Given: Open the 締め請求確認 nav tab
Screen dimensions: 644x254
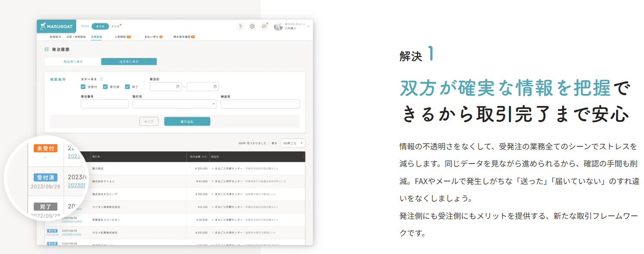Looking at the screenshot, I should tap(184, 37).
